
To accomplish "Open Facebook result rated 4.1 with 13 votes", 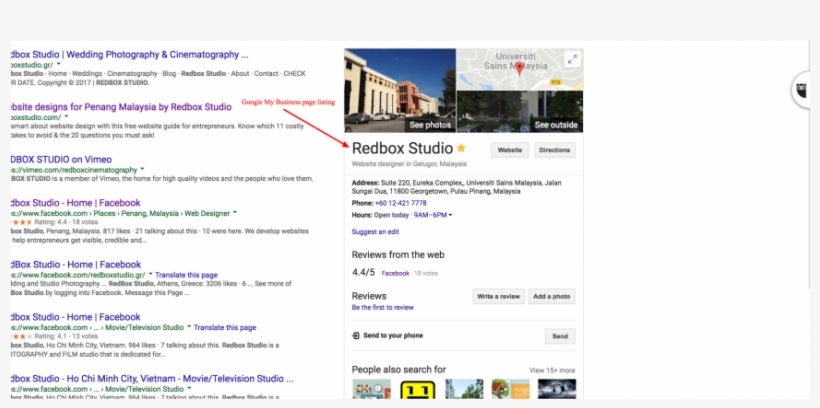I will [76, 317].
